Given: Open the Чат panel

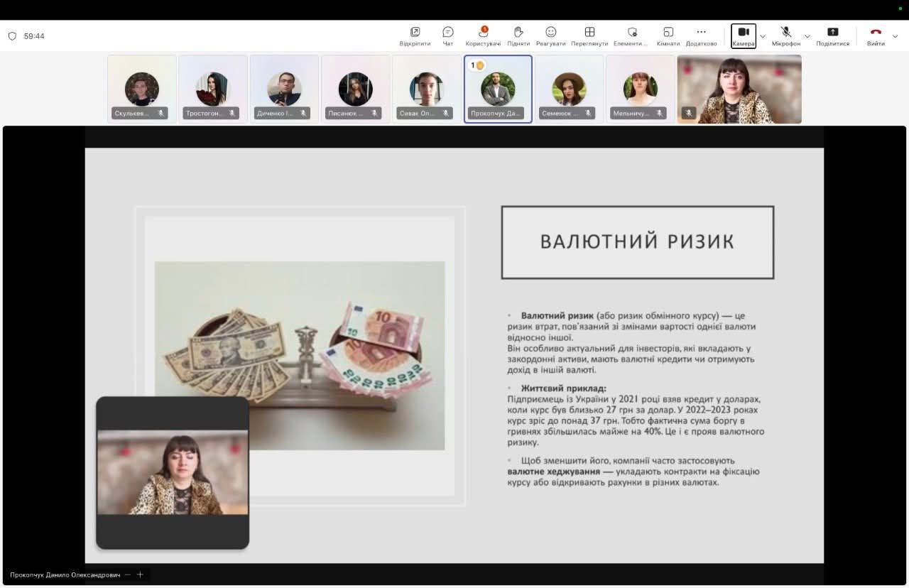Looking at the screenshot, I should tap(448, 33).
